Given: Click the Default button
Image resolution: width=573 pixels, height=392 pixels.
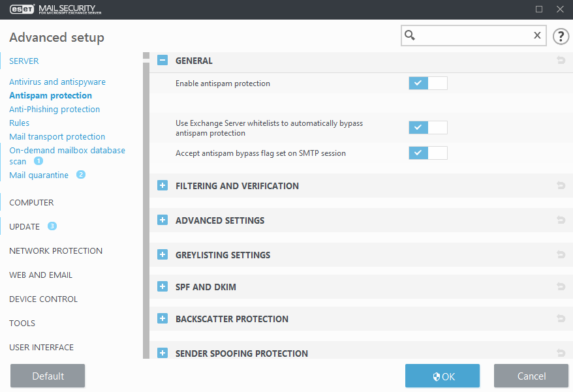Looking at the screenshot, I should click(48, 376).
